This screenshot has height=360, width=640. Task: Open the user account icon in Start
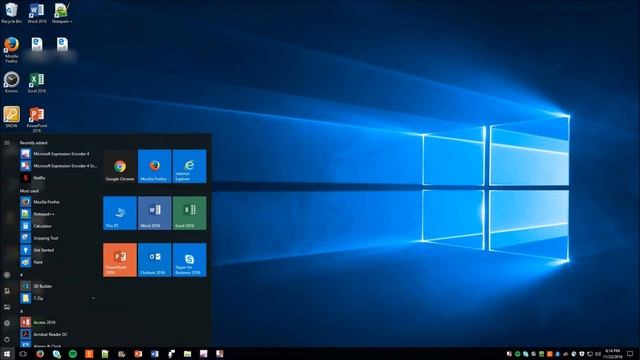7,275
